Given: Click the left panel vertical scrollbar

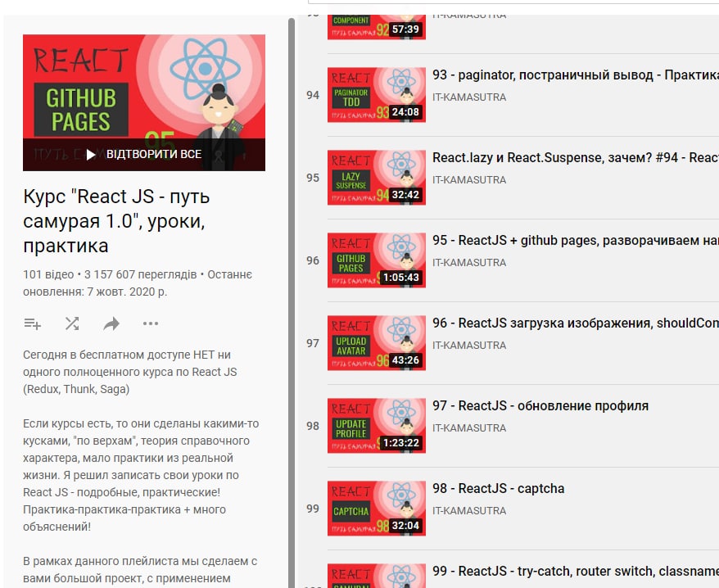Looking at the screenshot, I should pos(292,303).
